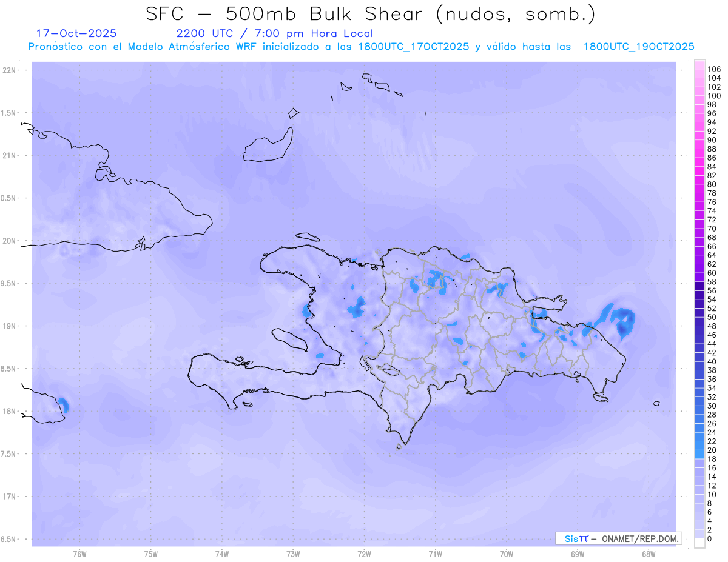Click the blue shear patch near Jamaica's eastern tip
Screen dimensions: 728x562
click(x=63, y=405)
